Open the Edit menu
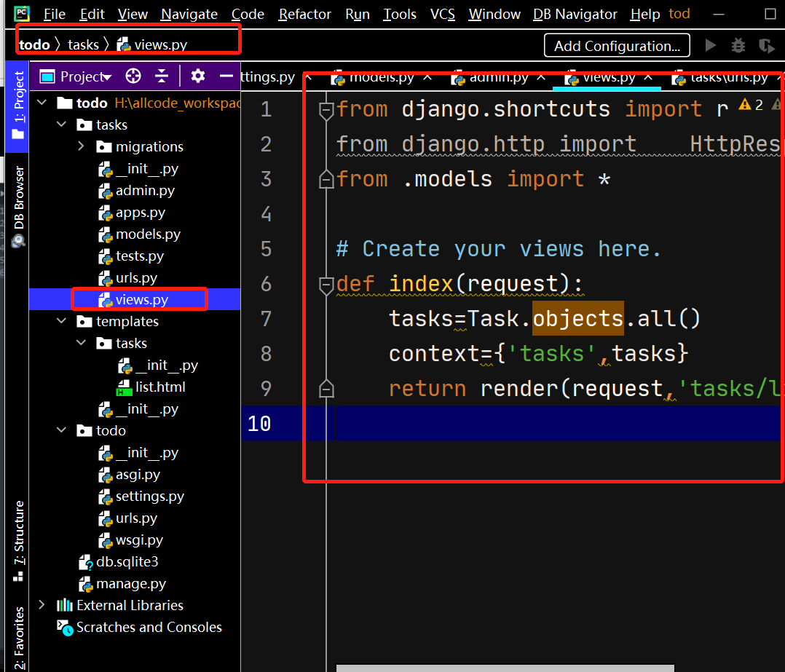This screenshot has height=672, width=785. (x=92, y=14)
